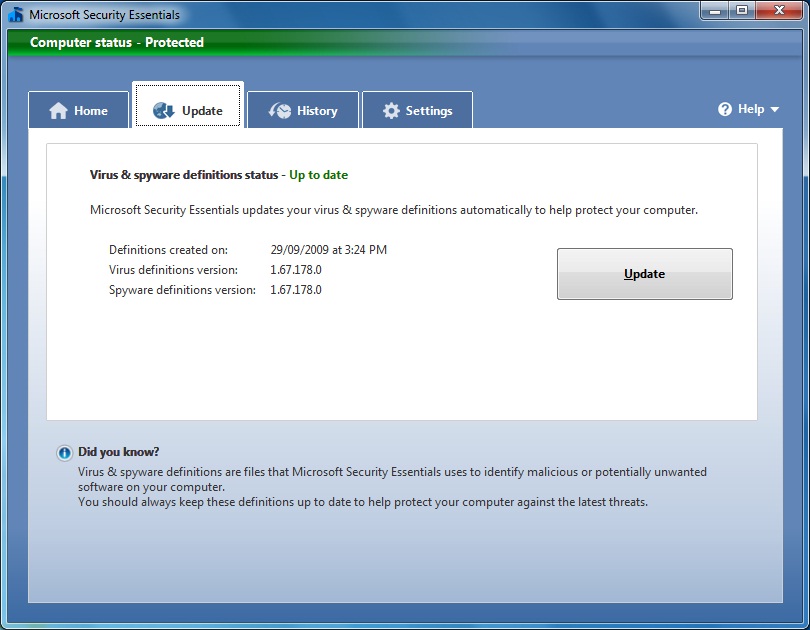Click the large Update button
The height and width of the screenshot is (630, 810).
click(644, 274)
